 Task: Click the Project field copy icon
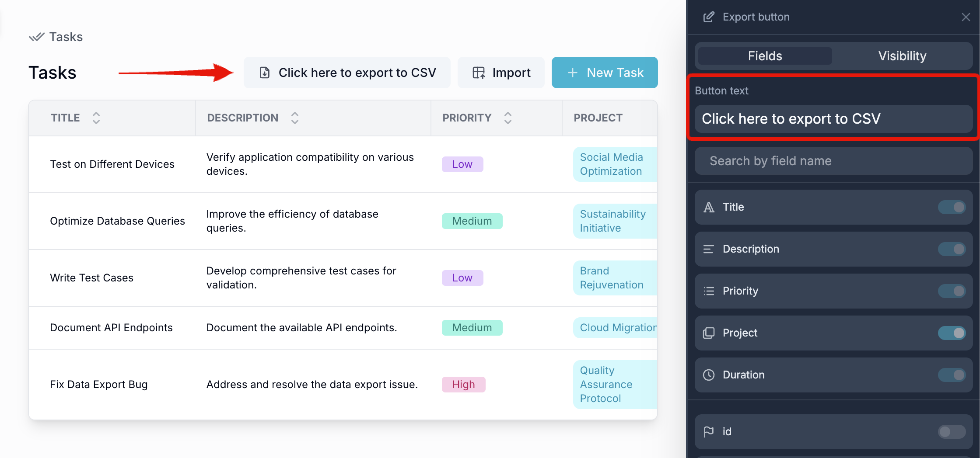709,333
